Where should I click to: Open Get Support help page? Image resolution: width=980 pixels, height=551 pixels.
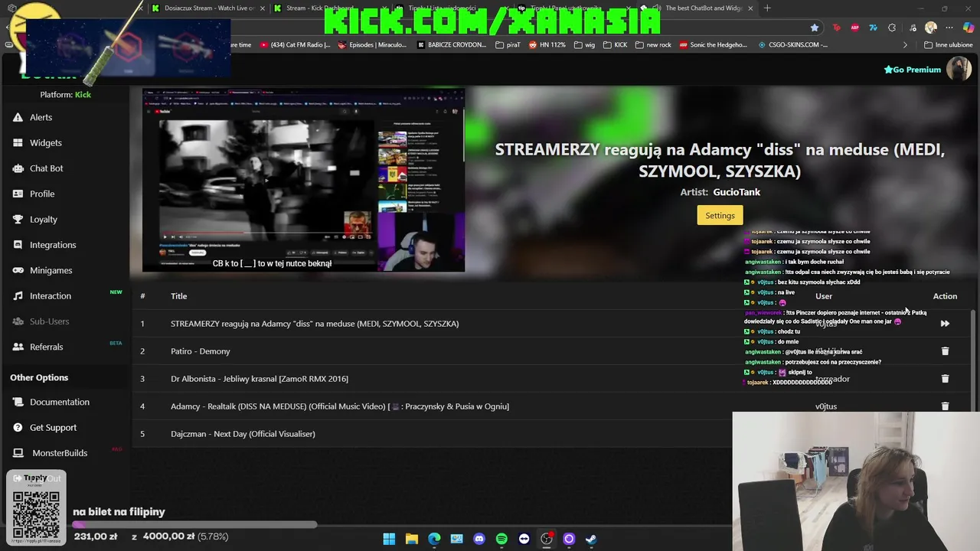[44, 427]
